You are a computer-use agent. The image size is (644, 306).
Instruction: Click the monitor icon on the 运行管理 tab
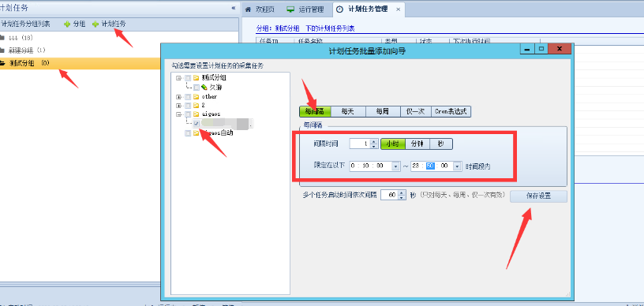click(290, 9)
